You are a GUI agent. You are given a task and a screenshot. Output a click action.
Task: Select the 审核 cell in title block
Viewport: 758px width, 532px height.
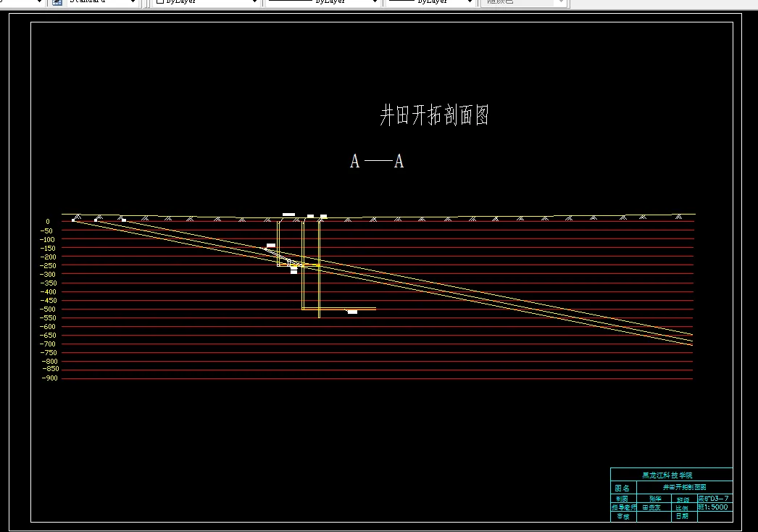coord(623,517)
